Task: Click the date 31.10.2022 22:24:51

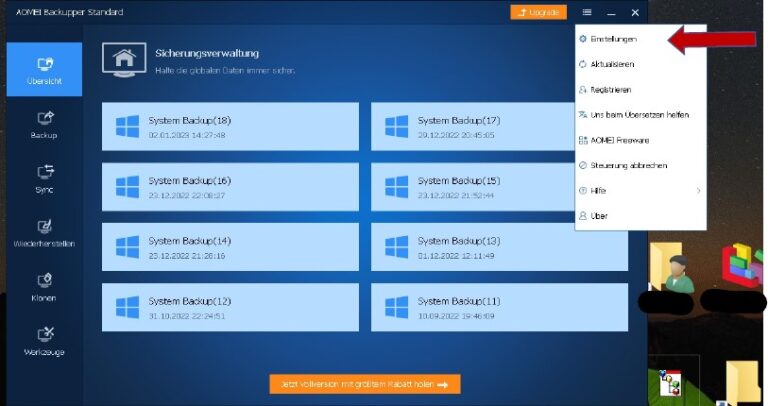Action: [187, 316]
